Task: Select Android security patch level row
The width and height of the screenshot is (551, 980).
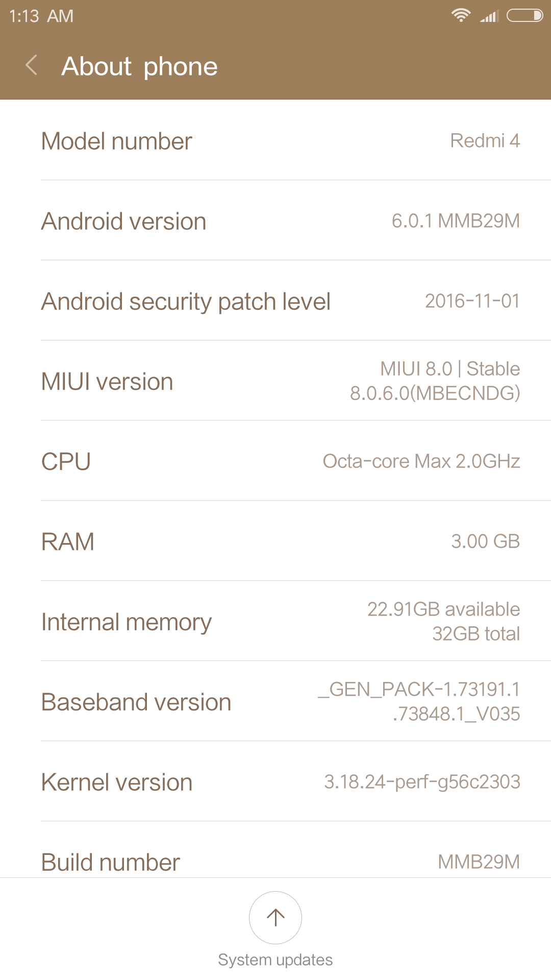Action: tap(275, 301)
